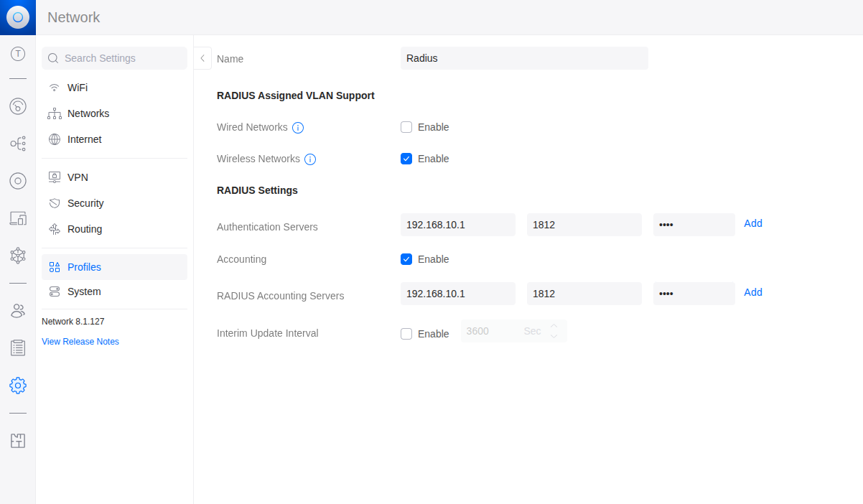This screenshot has height=504, width=863.
Task: Open the System Log list icon
Action: tap(18, 348)
